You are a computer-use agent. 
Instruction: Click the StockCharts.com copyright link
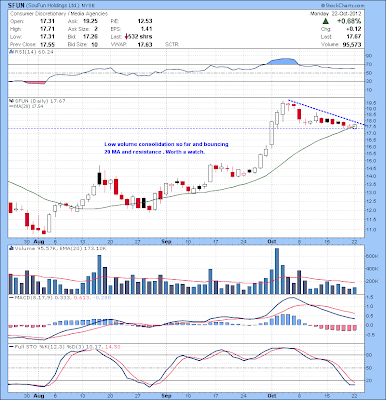pyautogui.click(x=342, y=6)
